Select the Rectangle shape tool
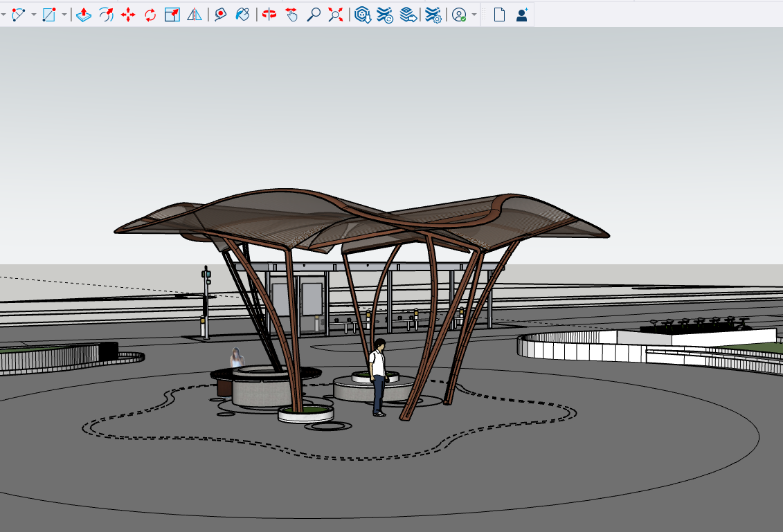The width and height of the screenshot is (783, 532). (48, 15)
